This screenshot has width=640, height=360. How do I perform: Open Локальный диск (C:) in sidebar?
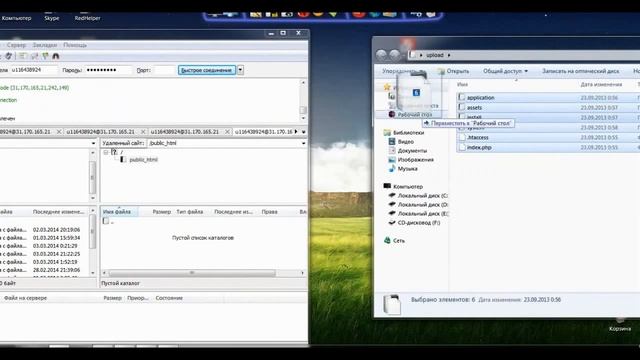click(x=422, y=196)
